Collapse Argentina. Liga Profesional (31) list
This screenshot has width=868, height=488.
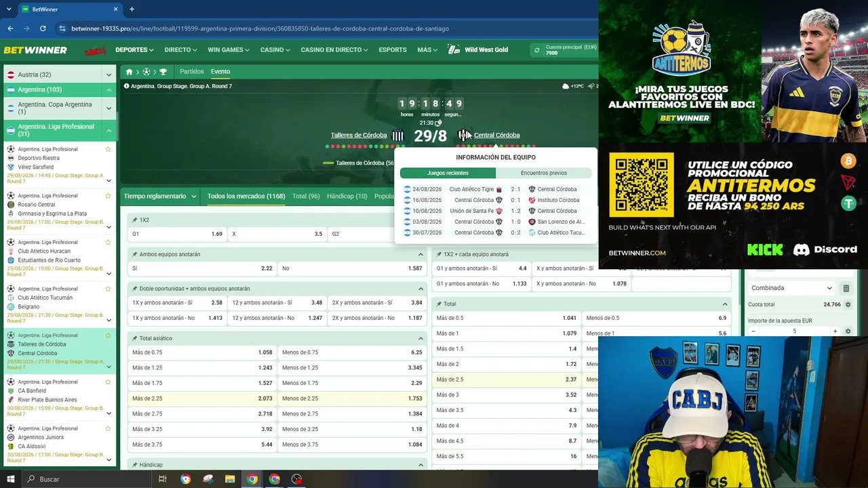pos(108,130)
